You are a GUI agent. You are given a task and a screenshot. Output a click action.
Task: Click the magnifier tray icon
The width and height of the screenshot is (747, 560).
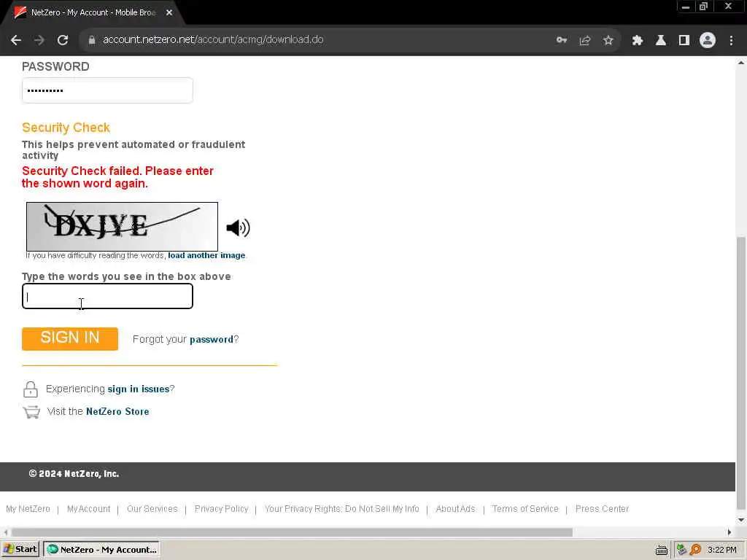pos(695,550)
